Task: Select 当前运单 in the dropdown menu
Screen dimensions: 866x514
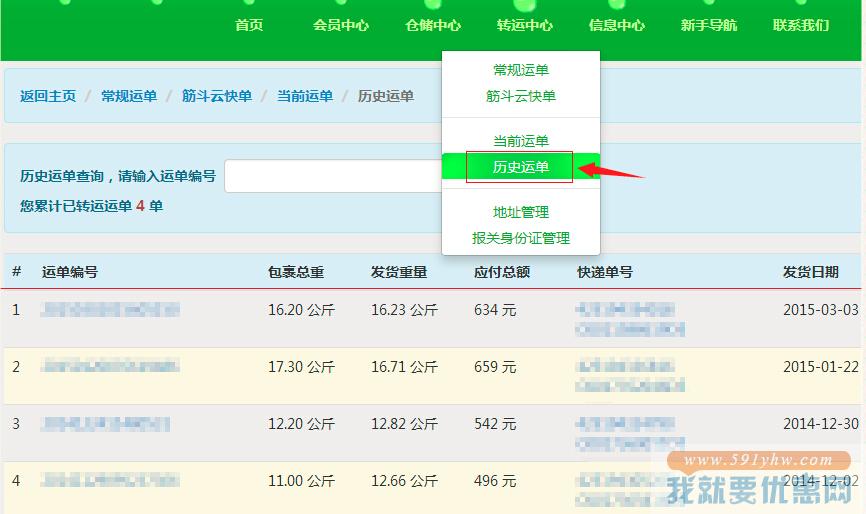Action: pyautogui.click(x=521, y=141)
